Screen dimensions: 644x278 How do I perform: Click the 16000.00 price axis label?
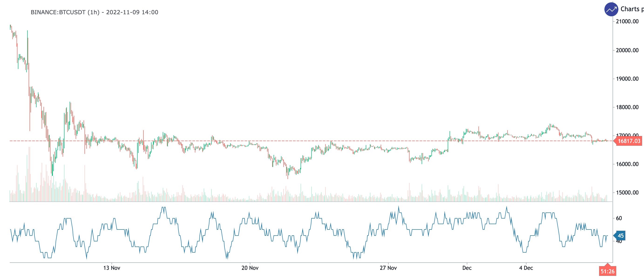point(627,164)
